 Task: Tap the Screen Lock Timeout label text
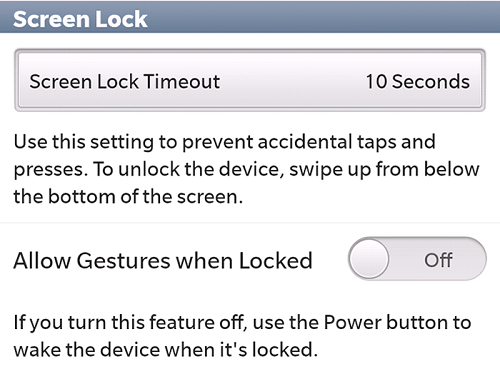tap(125, 82)
